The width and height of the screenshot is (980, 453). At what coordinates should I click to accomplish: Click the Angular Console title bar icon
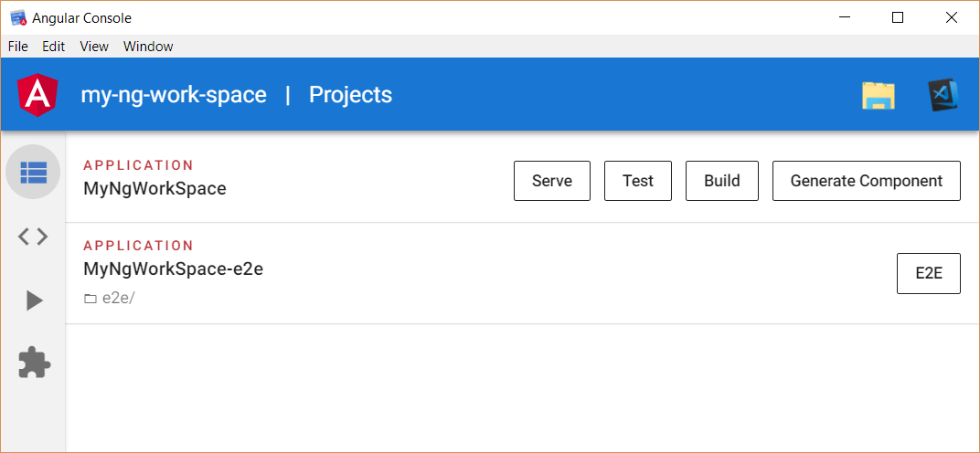[x=18, y=17]
